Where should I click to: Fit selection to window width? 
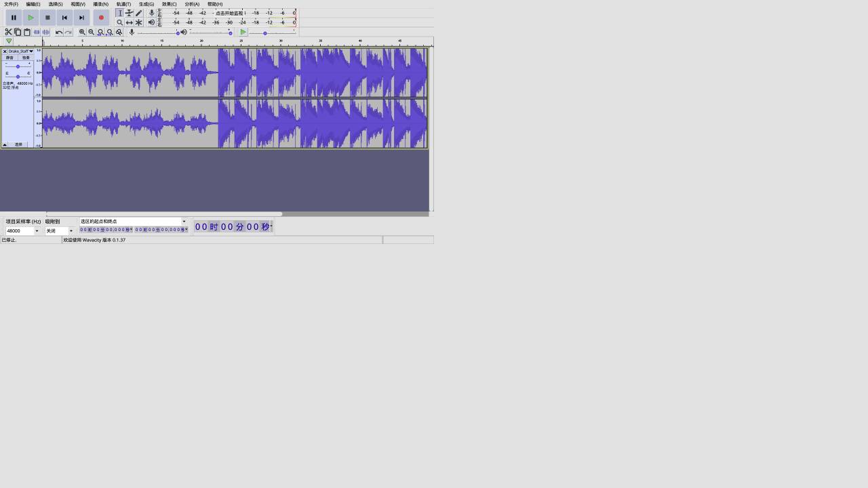coord(100,32)
